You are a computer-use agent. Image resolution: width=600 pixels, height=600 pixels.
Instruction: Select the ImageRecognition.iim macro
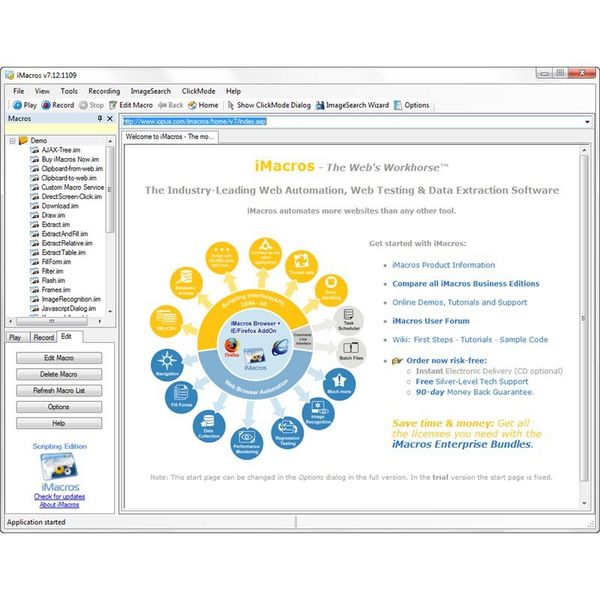(x=71, y=299)
